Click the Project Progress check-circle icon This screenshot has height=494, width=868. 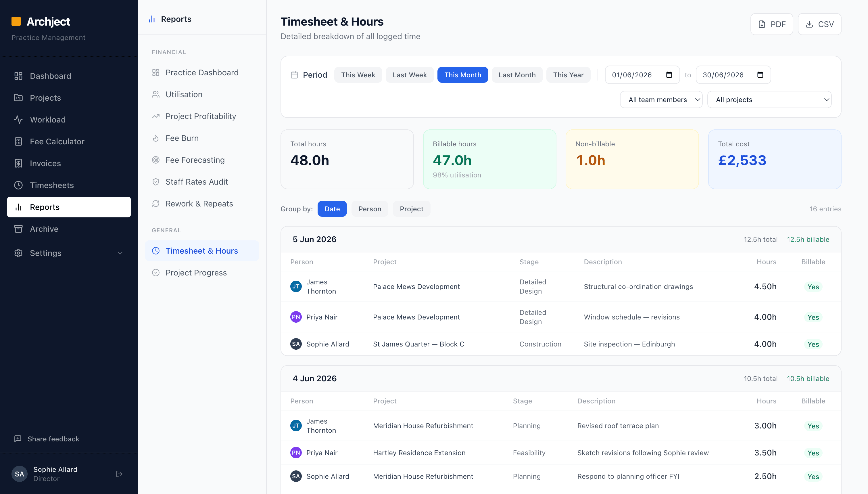point(155,273)
